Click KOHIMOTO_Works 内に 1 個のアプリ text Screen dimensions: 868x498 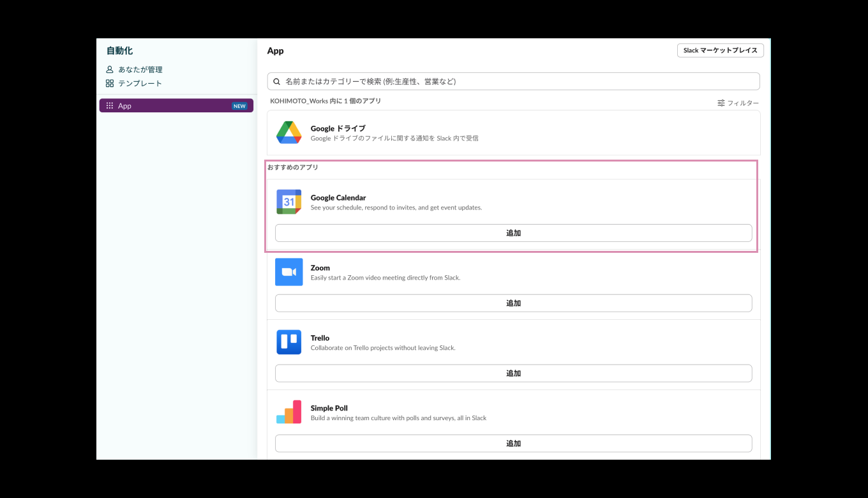(325, 101)
